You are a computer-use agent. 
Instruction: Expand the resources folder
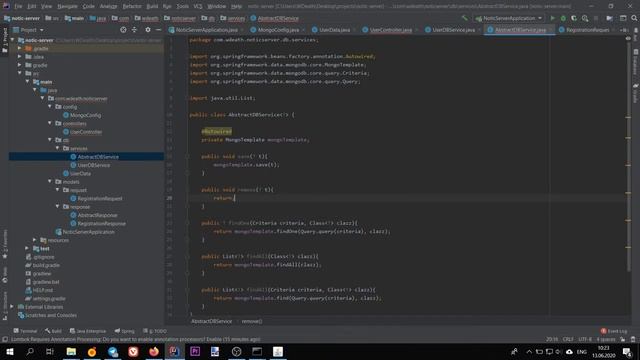(x=35, y=240)
